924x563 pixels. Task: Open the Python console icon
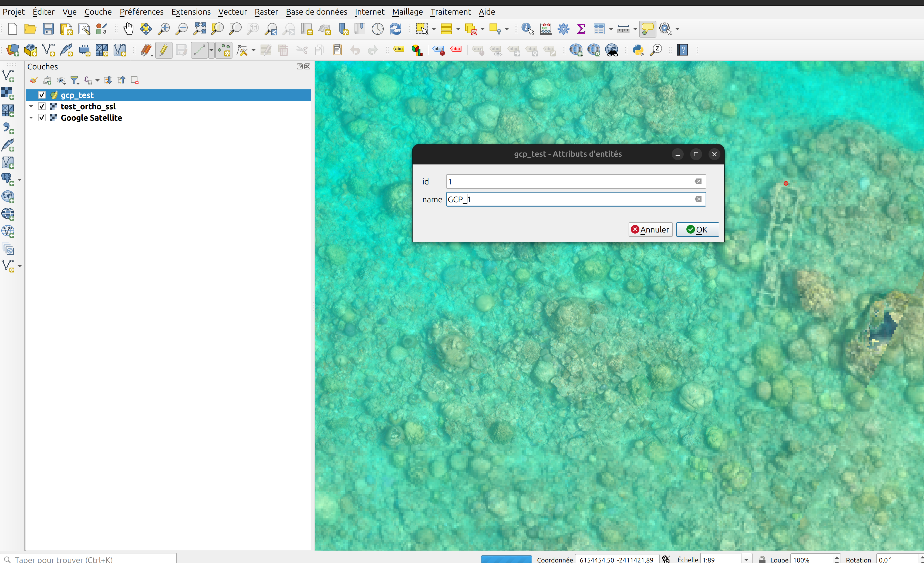638,50
